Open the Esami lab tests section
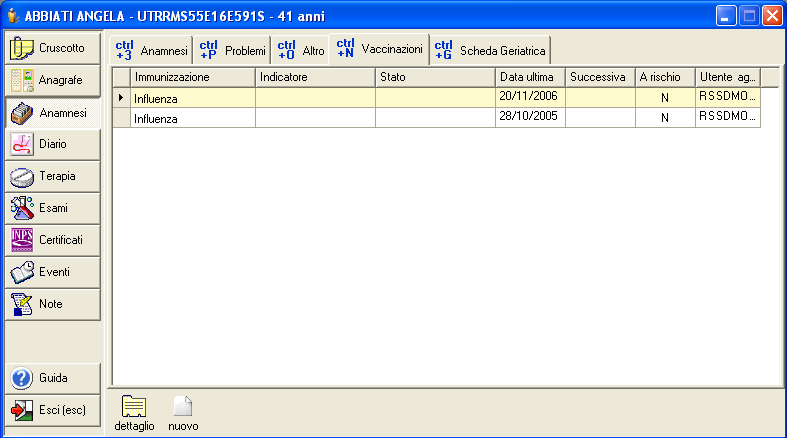This screenshot has width=787, height=438. [52, 208]
